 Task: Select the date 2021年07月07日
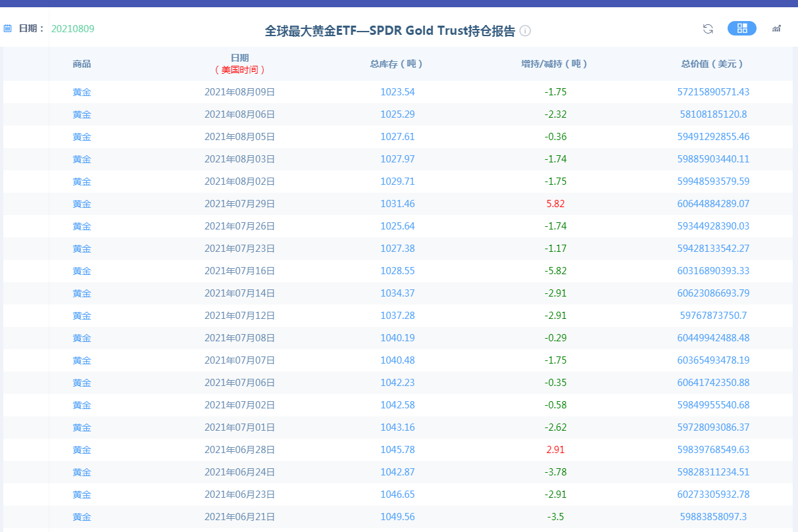pyautogui.click(x=240, y=360)
